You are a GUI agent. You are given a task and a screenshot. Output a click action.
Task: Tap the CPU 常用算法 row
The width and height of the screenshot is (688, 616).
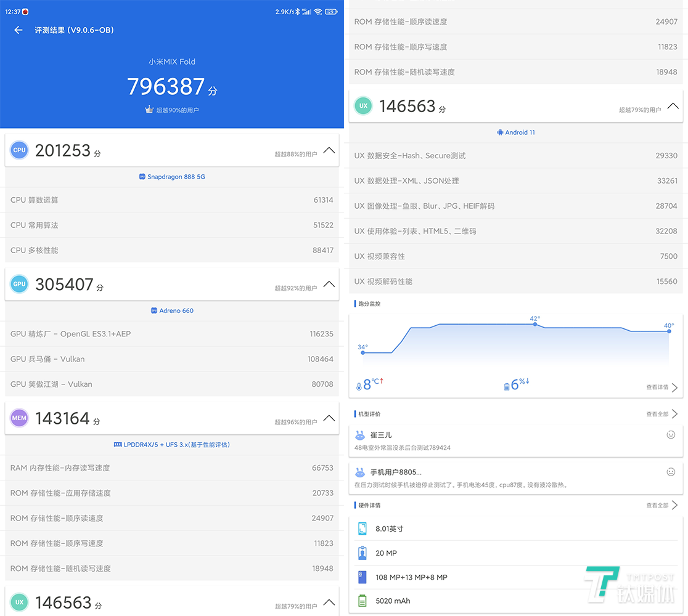[172, 225]
